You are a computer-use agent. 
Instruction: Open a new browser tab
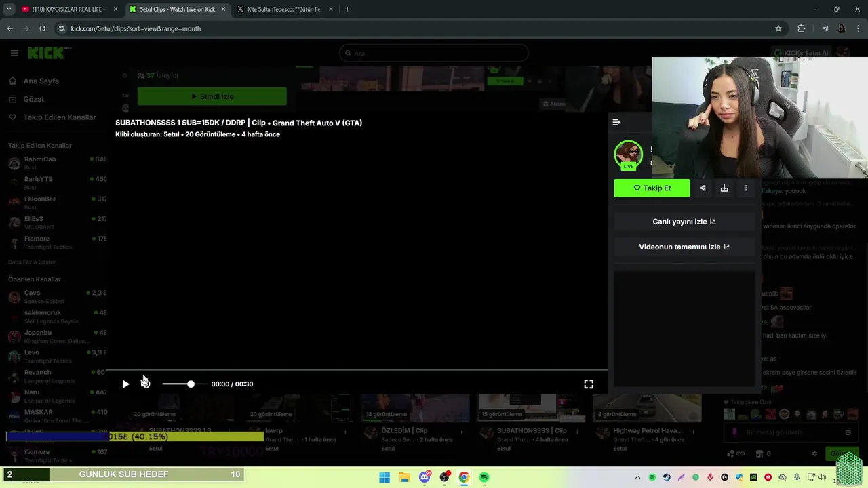[347, 9]
